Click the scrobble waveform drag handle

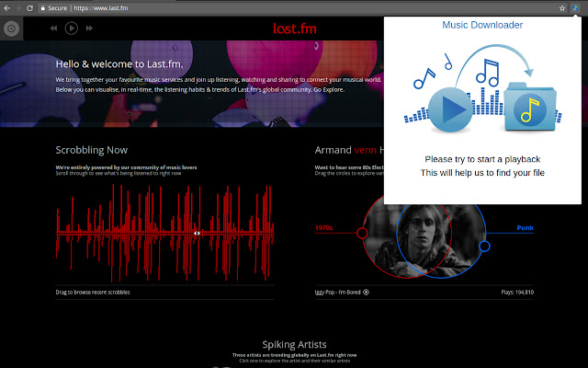point(197,233)
